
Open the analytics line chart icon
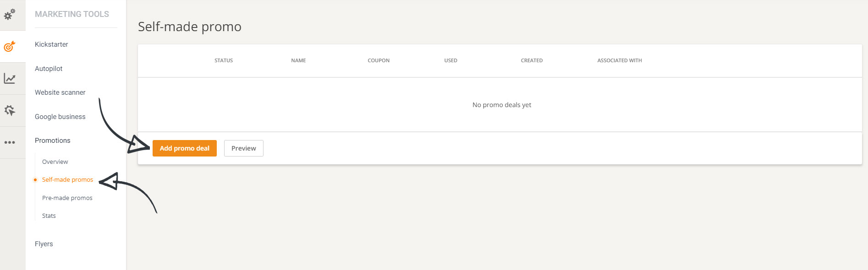tap(10, 79)
